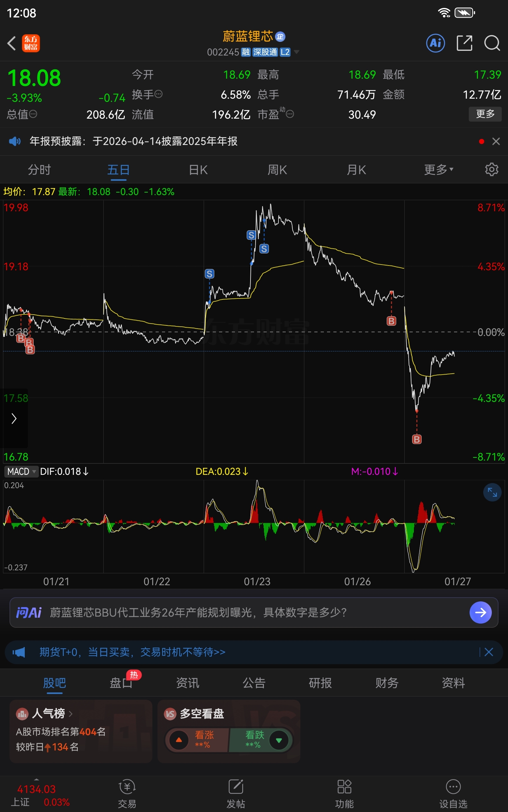Tap the futures banner megaphone icon
The height and width of the screenshot is (812, 508).
pos(19,652)
